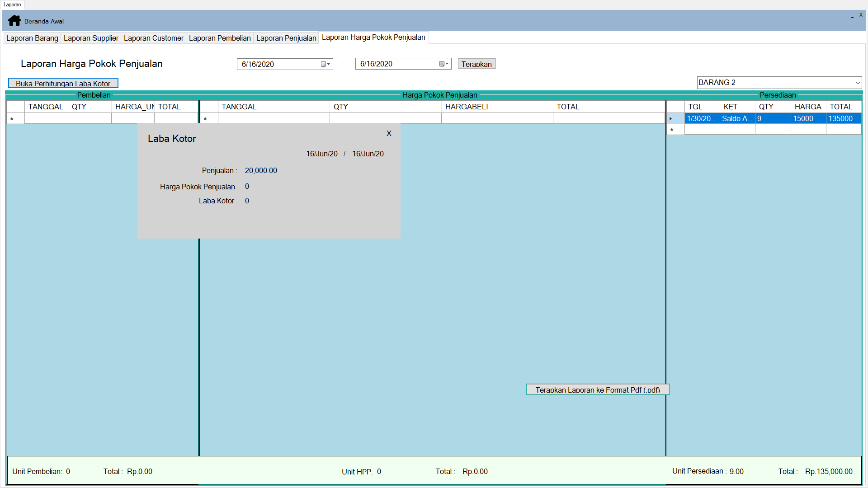
Task: Click the Pembelian TANGGAL column header
Action: pyautogui.click(x=46, y=107)
